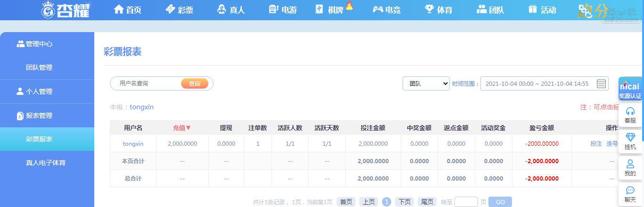Open nicai 奖源认证 floating panel
The height and width of the screenshot is (207, 644).
pos(630,90)
